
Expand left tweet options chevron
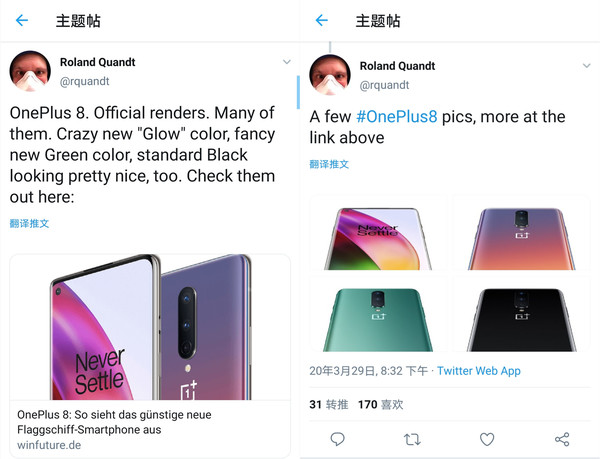tap(287, 62)
